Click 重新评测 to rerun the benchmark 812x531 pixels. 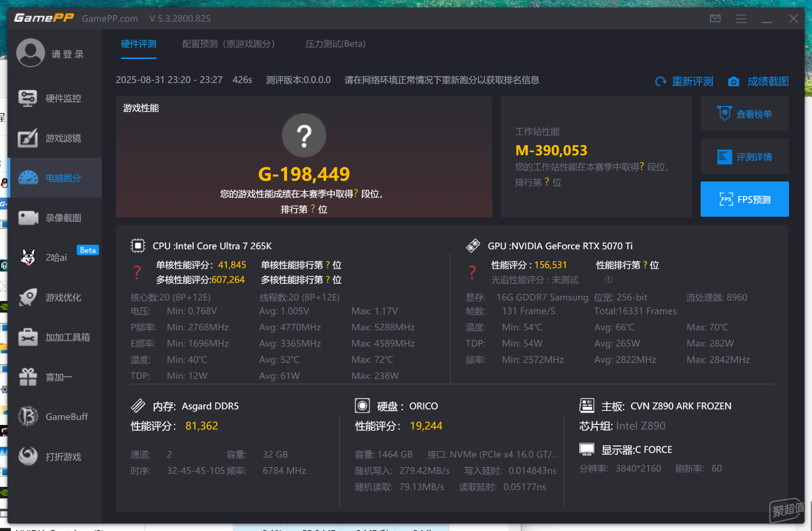(684, 81)
